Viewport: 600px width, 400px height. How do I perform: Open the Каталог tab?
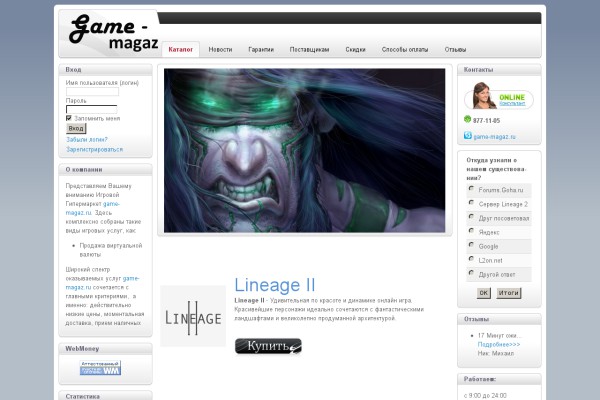(x=181, y=49)
